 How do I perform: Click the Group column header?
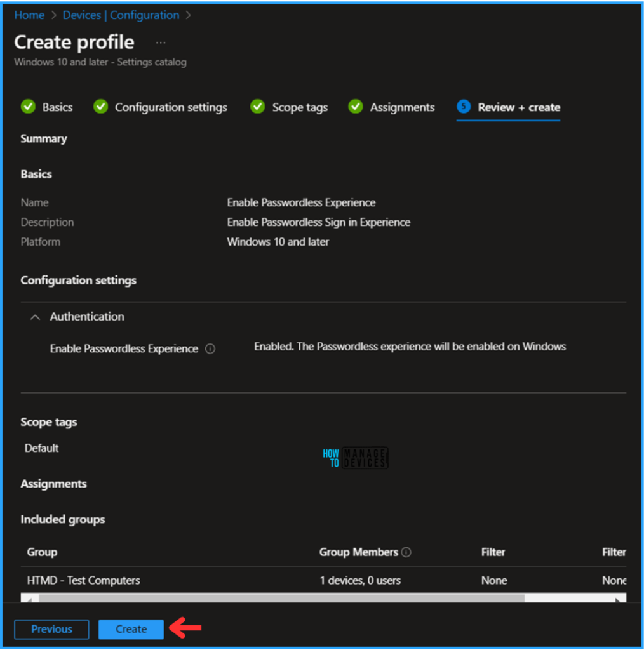tap(43, 552)
